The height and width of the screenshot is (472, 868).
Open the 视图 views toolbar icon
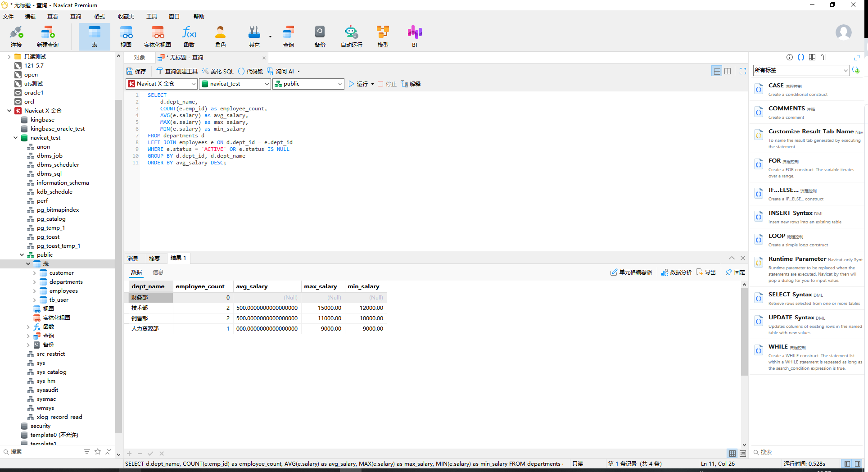click(x=126, y=36)
